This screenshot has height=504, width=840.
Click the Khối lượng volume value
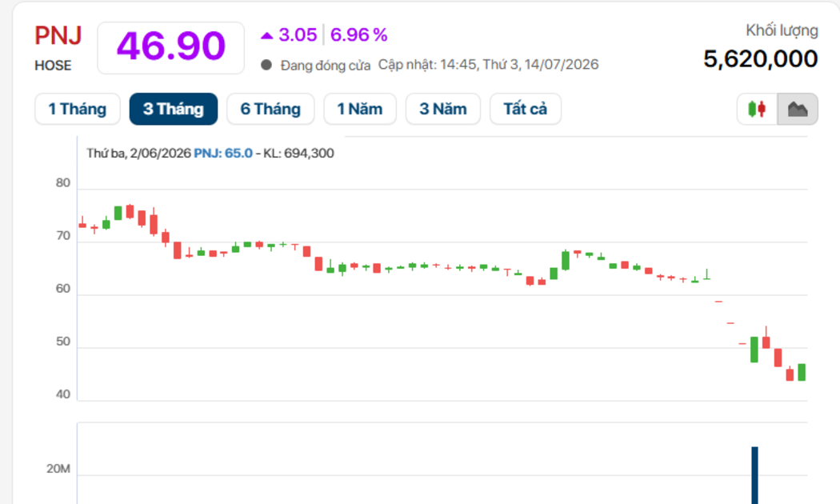coord(761,59)
